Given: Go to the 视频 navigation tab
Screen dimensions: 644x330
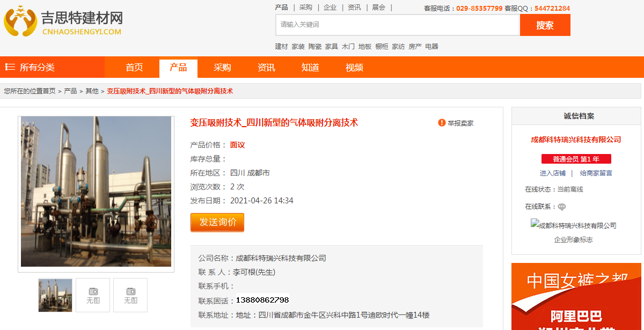Looking at the screenshot, I should pyautogui.click(x=354, y=68).
